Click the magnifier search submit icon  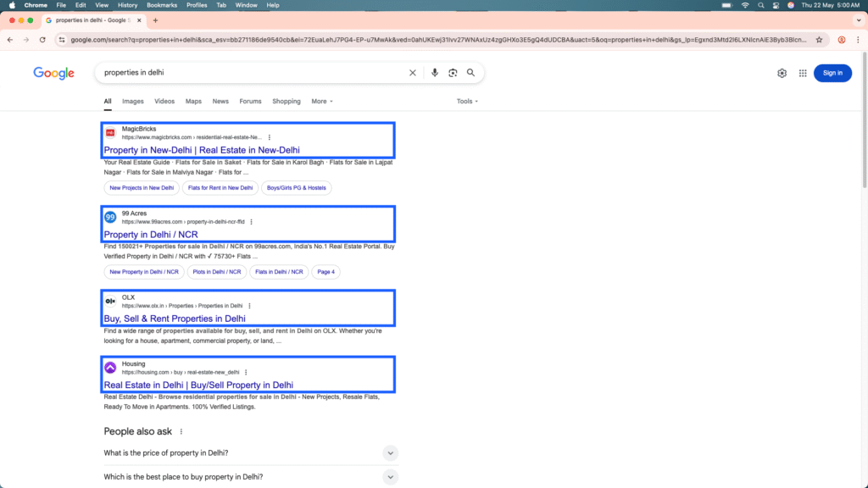[470, 73]
